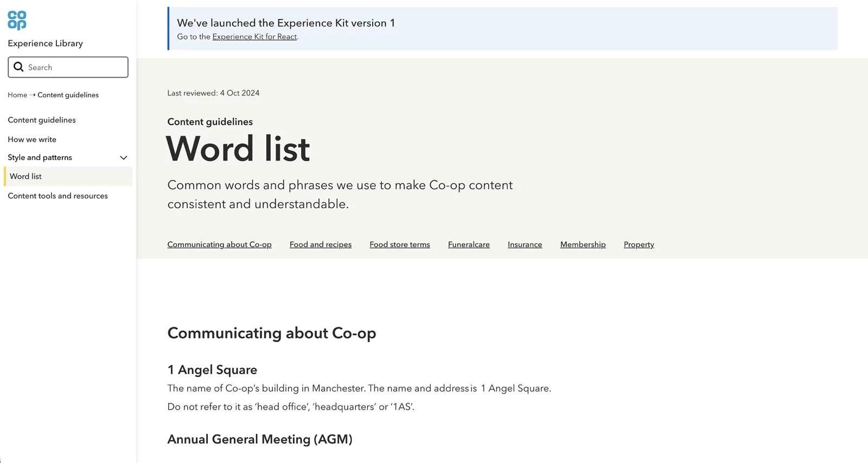Jump to Membership section
This screenshot has height=463, width=868.
click(x=583, y=245)
